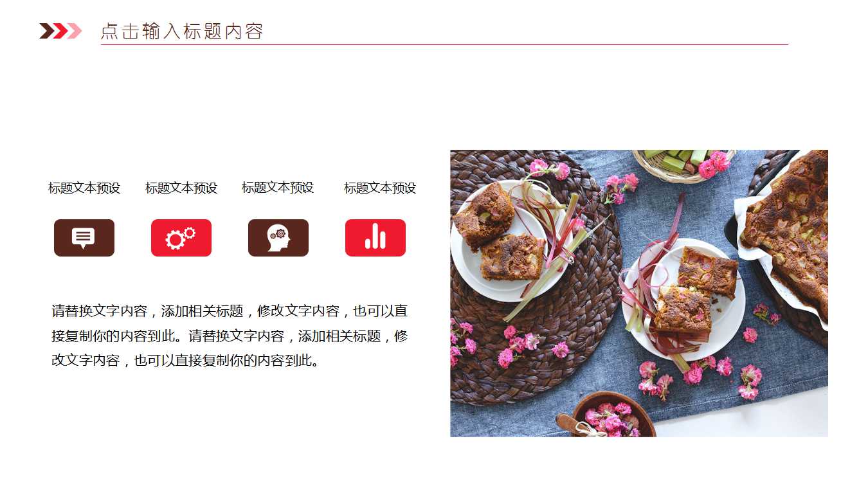This screenshot has height=488, width=868.
Task: Select the label above the bar chart icon
Action: coord(380,188)
